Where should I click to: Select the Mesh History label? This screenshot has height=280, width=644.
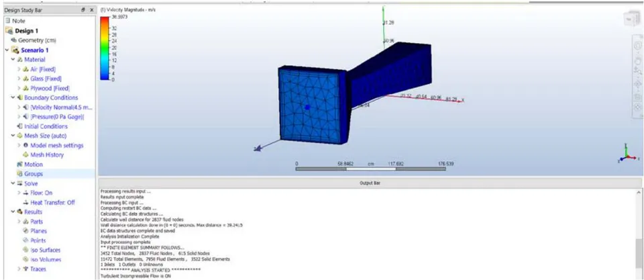click(x=47, y=155)
